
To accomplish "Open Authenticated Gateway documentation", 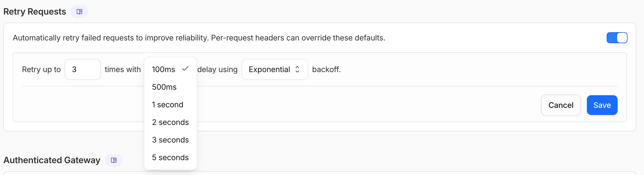I will [x=113, y=160].
